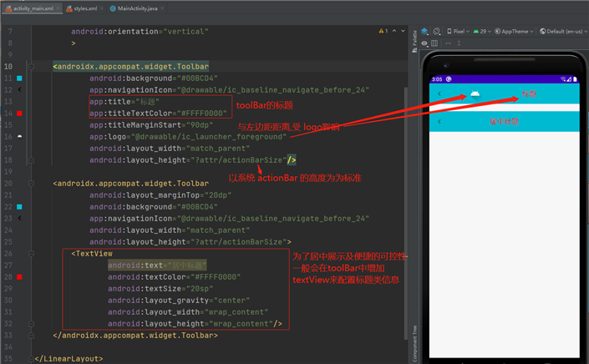The width and height of the screenshot is (589, 364).
Task: Click the android:layout_marginTop="20dp" line
Action: click(x=160, y=195)
